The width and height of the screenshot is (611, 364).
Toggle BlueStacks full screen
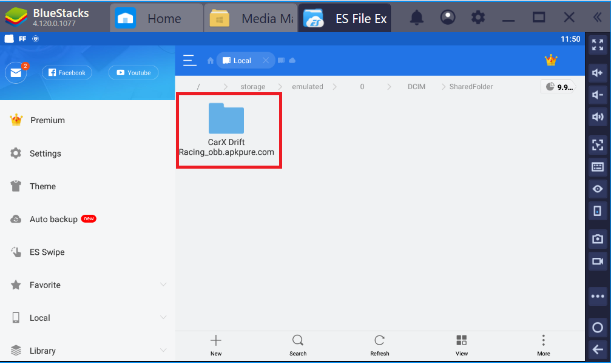598,45
